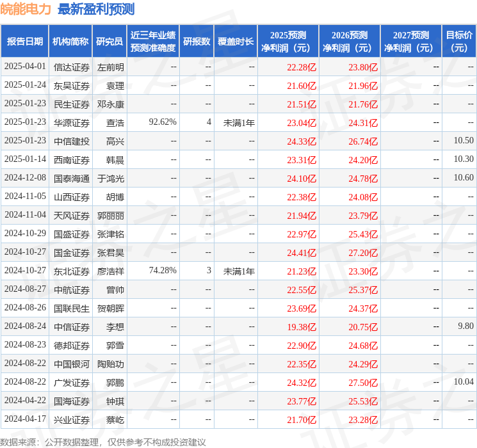Screen dimensions: 477x448
Task: Select analyst 廖浩祥
Action: (110, 271)
